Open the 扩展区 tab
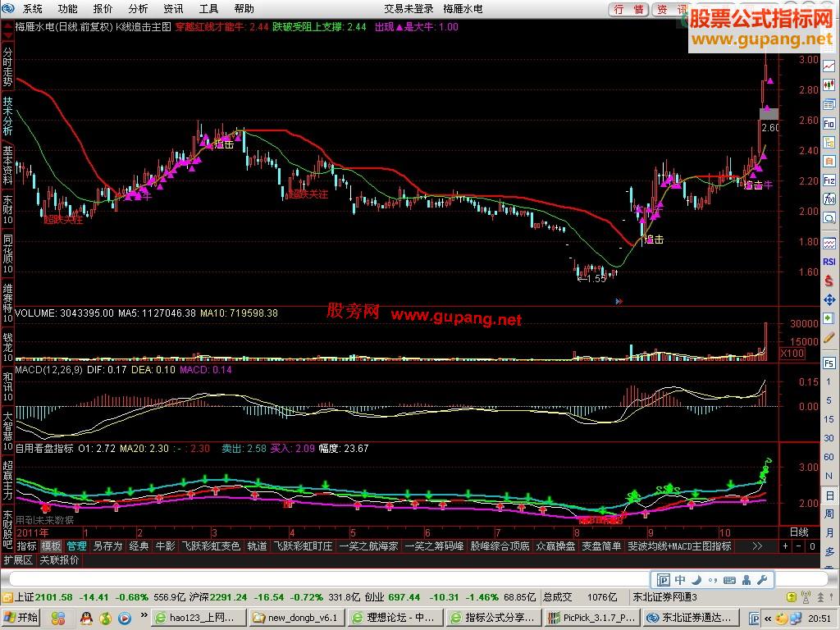 click(x=18, y=559)
